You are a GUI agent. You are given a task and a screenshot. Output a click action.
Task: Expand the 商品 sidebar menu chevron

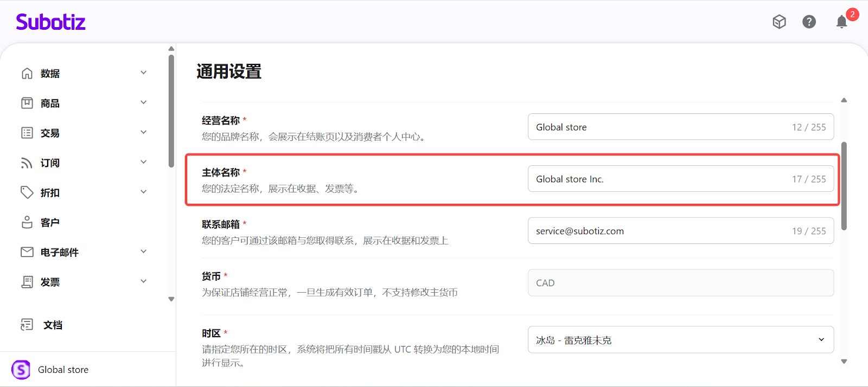(x=143, y=102)
